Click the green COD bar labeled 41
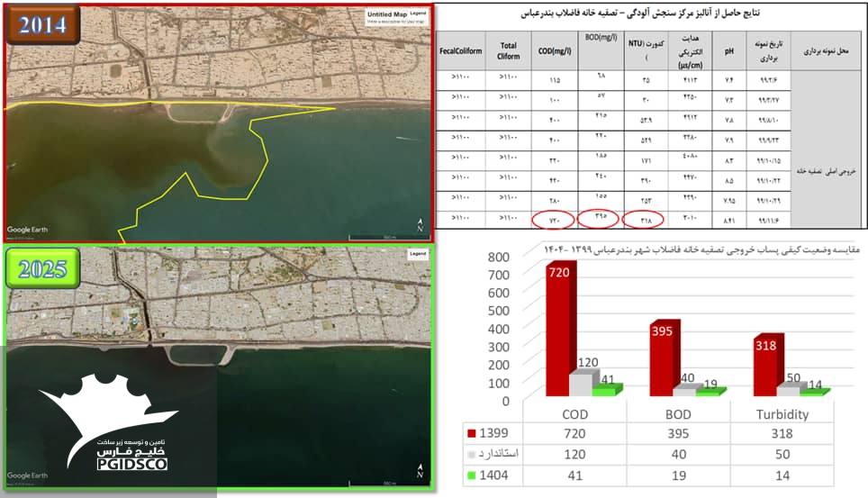The width and height of the screenshot is (868, 498). (607, 390)
